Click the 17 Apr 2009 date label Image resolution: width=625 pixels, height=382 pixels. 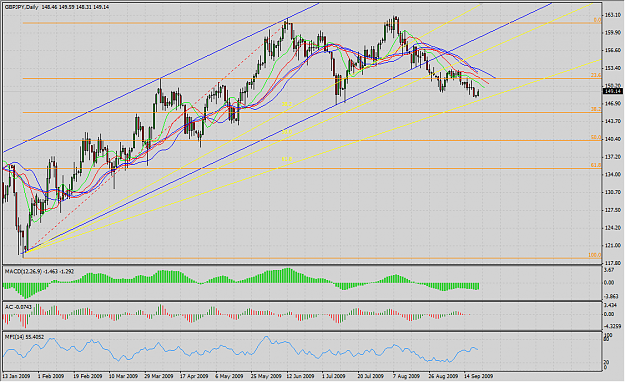194,376
